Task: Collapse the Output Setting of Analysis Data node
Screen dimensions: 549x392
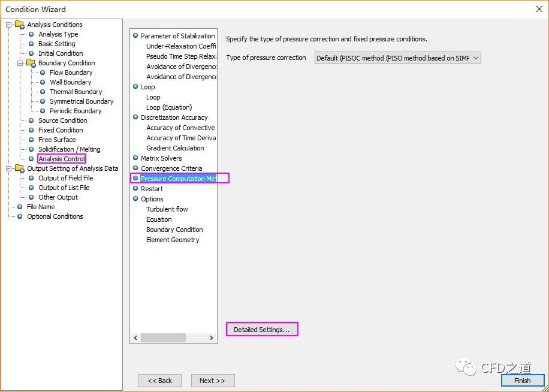Action: tap(9, 168)
